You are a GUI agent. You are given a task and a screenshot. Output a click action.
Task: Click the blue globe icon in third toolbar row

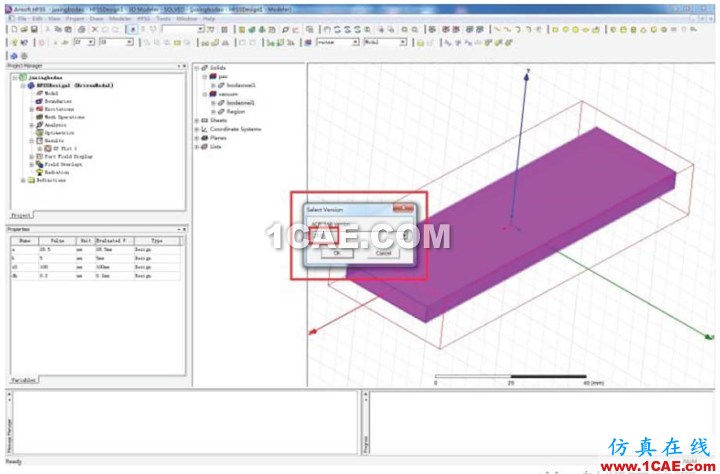[14, 56]
